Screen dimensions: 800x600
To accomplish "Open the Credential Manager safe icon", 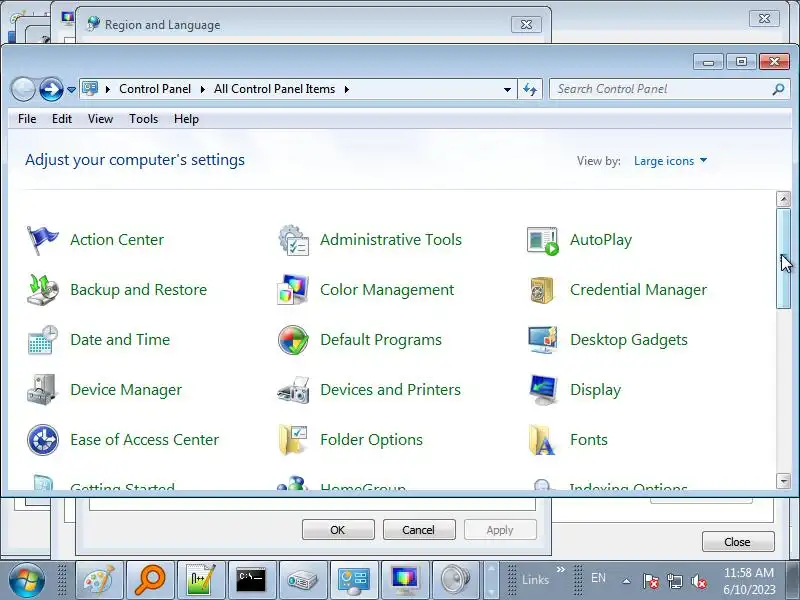I will click(542, 290).
